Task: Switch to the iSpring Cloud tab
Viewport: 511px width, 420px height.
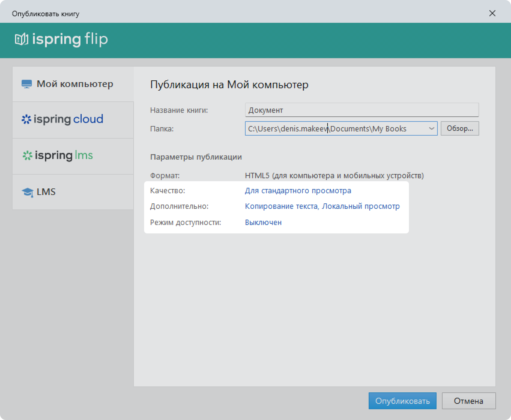Action: click(73, 120)
